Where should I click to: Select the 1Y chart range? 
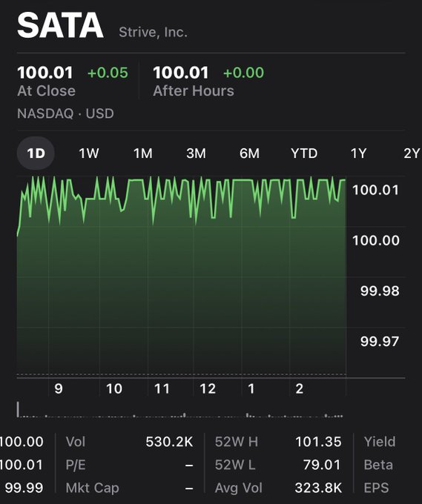pyautogui.click(x=358, y=153)
